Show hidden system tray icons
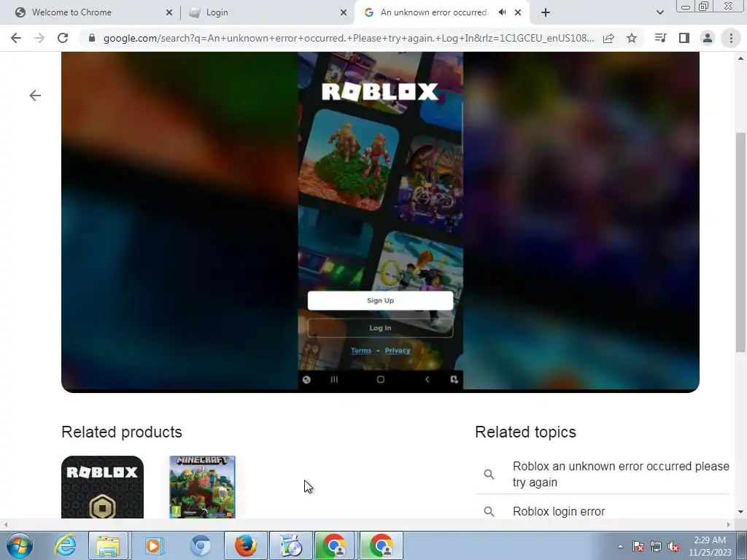This screenshot has height=560, width=747. tap(620, 546)
